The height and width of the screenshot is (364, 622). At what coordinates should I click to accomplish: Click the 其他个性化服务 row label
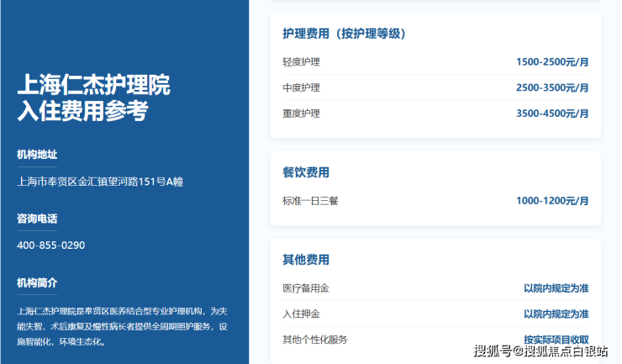coord(314,340)
